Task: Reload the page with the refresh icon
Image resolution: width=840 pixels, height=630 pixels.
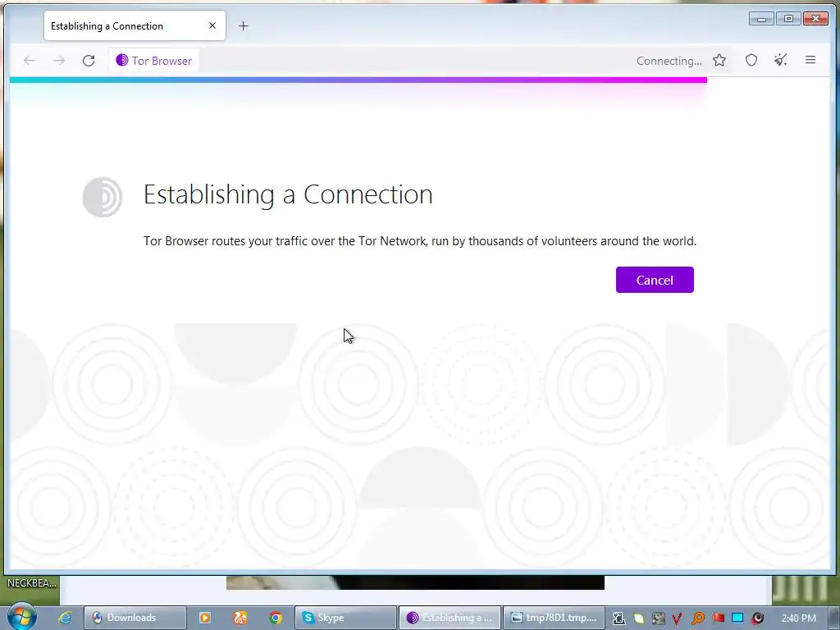Action: (x=89, y=61)
